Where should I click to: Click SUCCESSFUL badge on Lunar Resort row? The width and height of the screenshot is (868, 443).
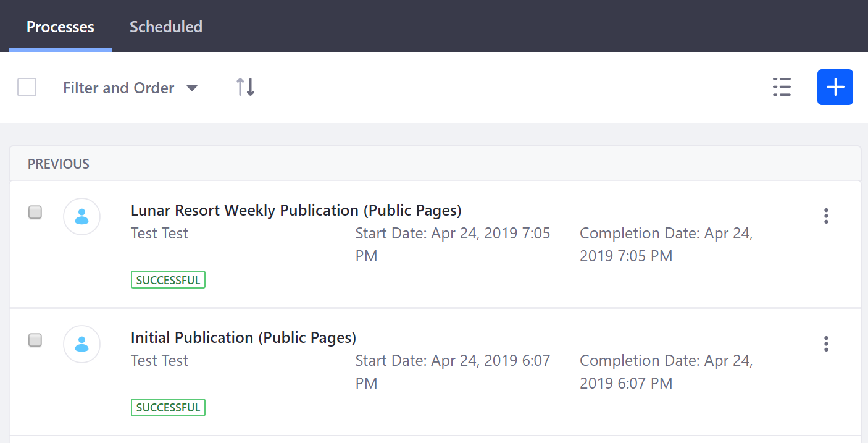[168, 280]
